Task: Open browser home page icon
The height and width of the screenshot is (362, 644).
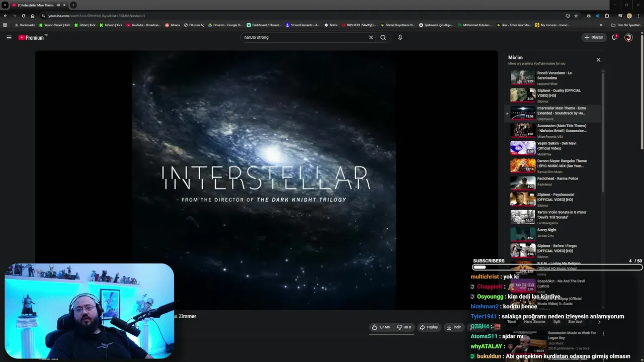Action: [x=33, y=16]
